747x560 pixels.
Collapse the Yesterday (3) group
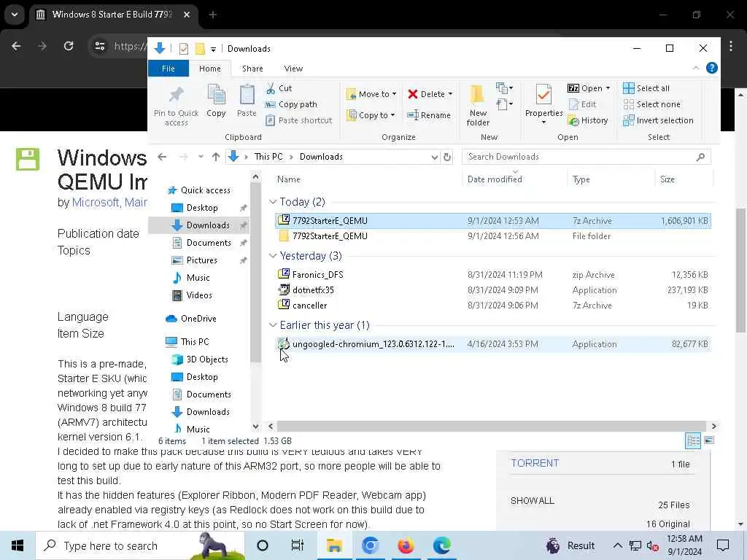(x=273, y=256)
